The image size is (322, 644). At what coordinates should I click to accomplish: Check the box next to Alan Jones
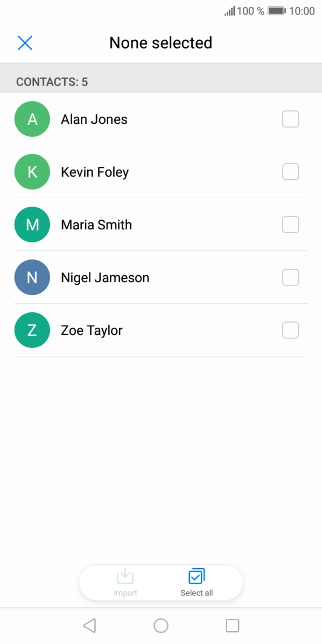290,118
